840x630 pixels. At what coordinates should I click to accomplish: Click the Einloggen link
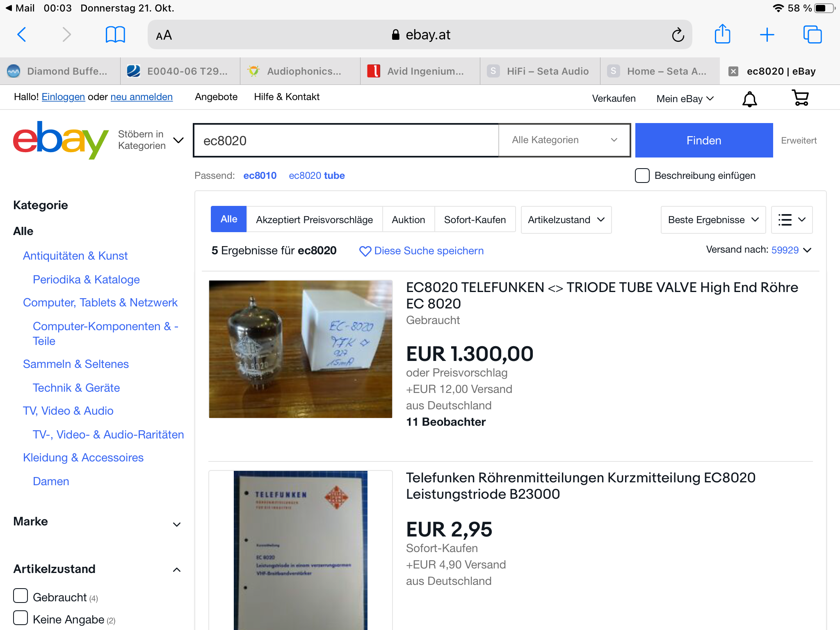[x=63, y=97]
